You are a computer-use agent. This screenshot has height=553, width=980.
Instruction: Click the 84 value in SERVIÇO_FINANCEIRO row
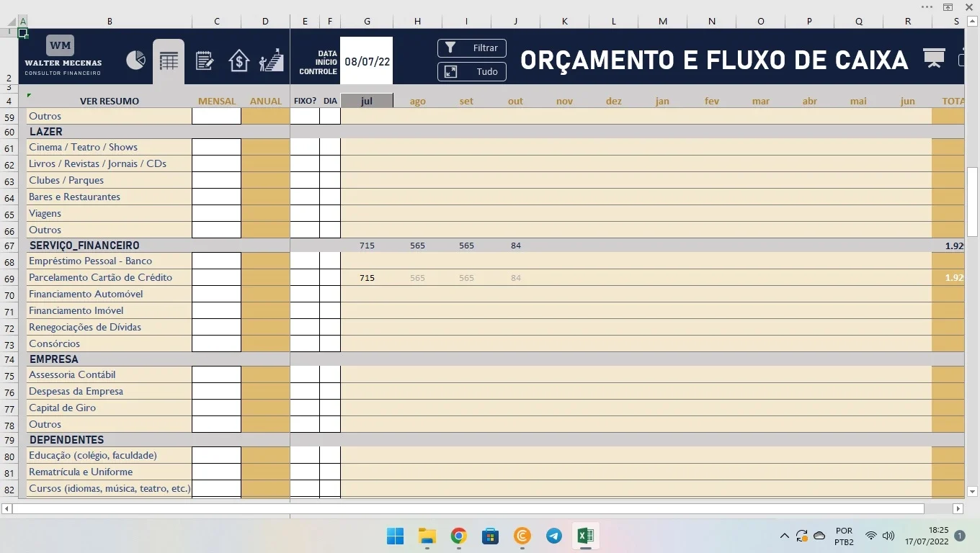tap(515, 246)
